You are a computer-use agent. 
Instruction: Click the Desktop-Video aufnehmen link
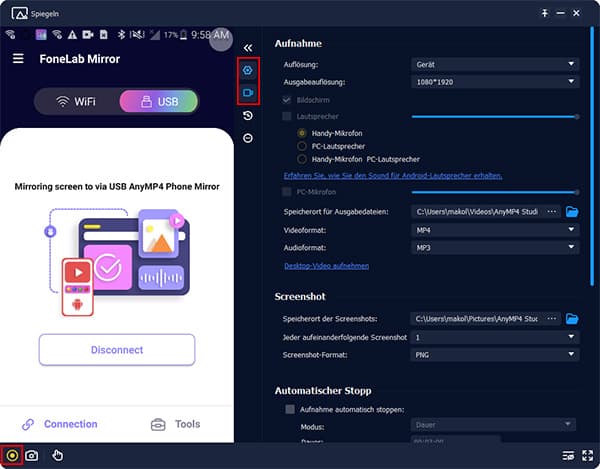[326, 266]
